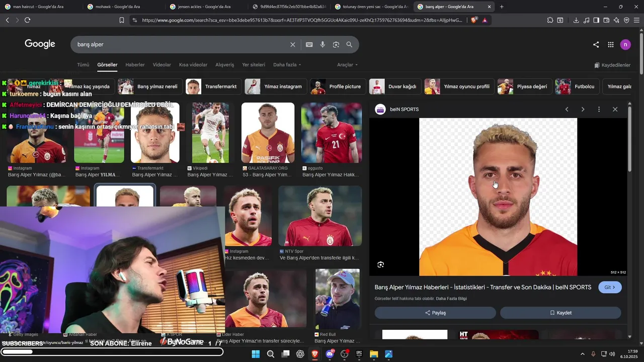Click the Futbolcu filter chip

point(577,86)
